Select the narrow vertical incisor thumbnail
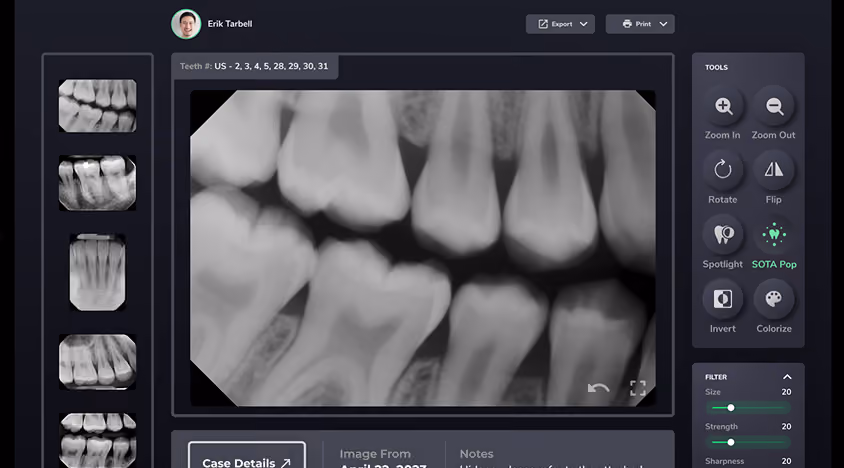This screenshot has width=844, height=468. click(x=97, y=272)
